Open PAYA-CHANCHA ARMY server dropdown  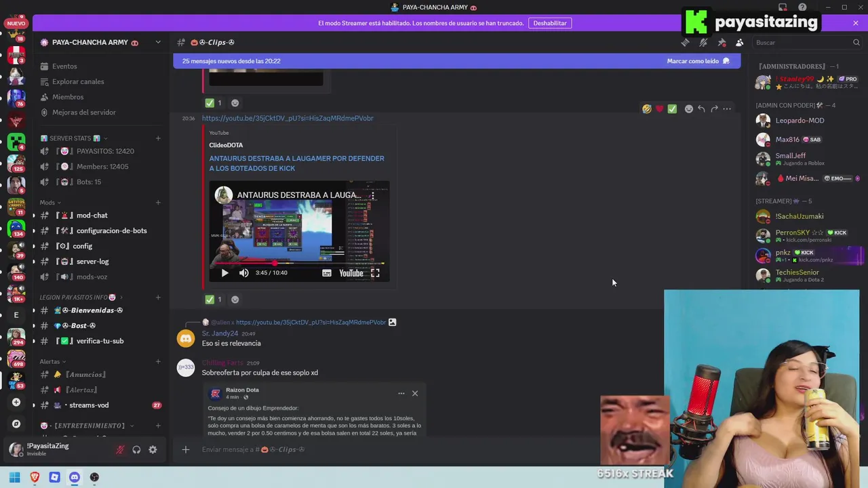point(158,42)
